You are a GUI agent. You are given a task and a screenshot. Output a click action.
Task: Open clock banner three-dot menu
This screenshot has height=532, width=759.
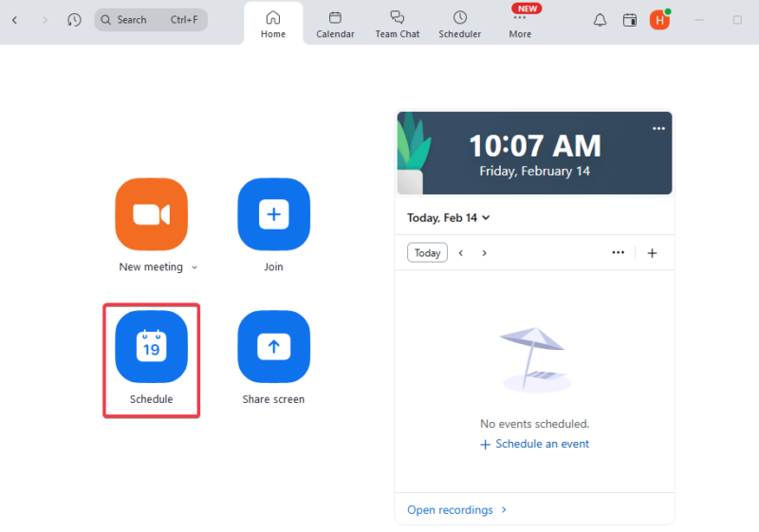pyautogui.click(x=658, y=129)
